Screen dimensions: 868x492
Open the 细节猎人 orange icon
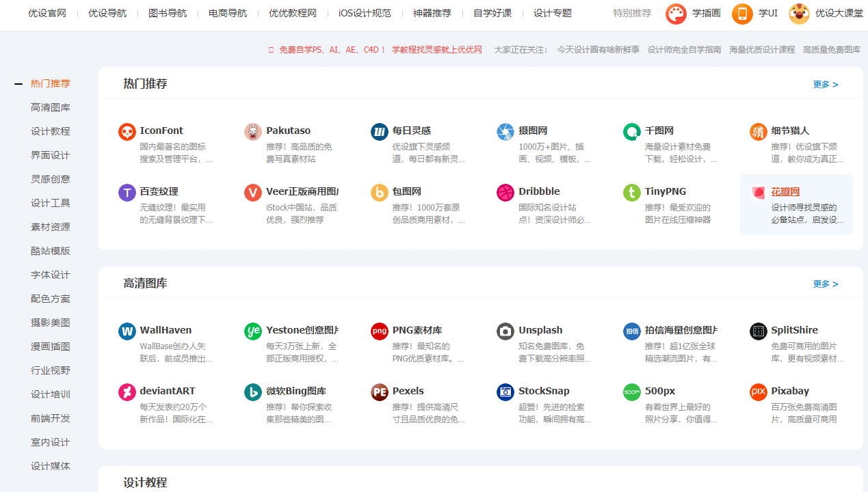click(759, 132)
